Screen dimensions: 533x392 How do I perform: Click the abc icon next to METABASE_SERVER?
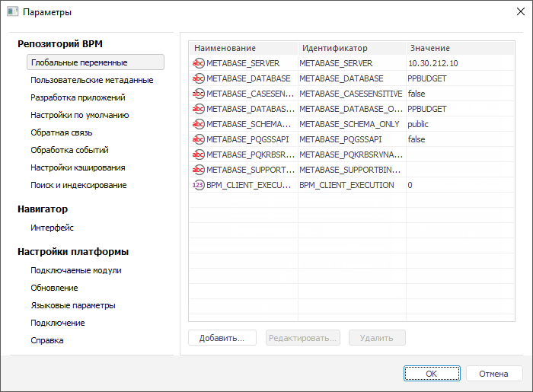click(199, 63)
